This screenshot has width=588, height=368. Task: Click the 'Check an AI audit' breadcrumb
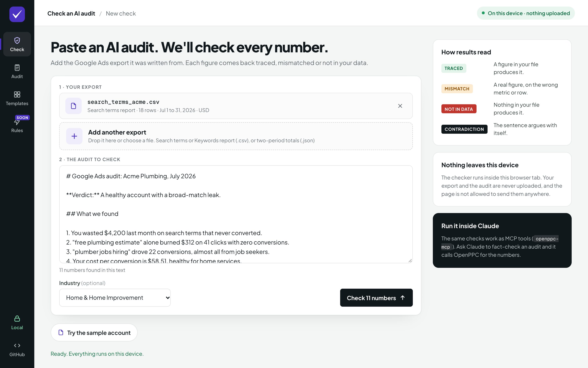point(71,13)
